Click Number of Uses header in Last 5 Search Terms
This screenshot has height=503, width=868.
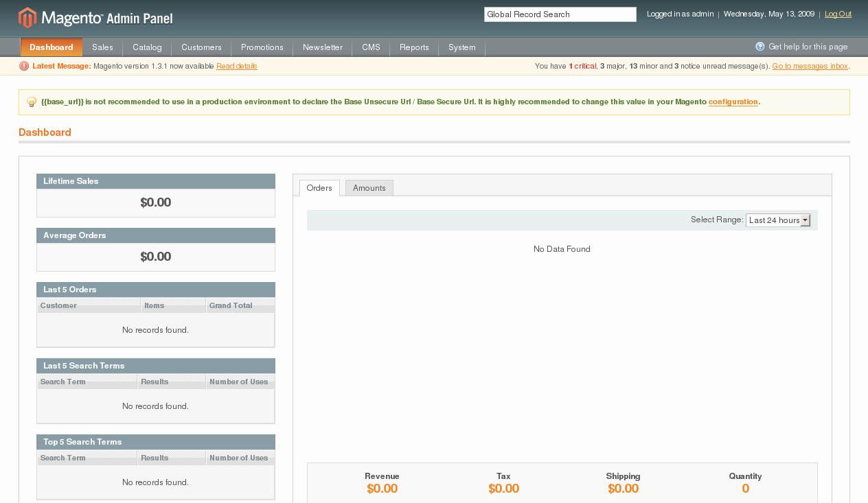[240, 382]
